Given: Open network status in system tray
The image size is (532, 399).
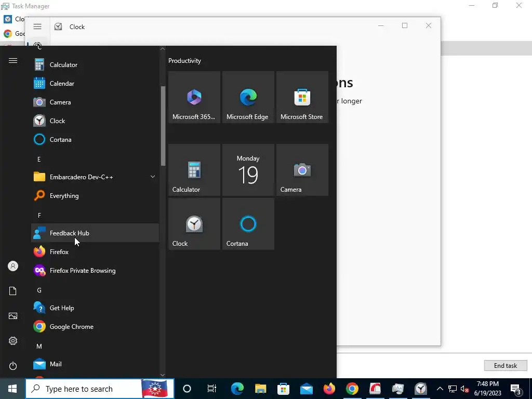Looking at the screenshot, I should tap(453, 389).
